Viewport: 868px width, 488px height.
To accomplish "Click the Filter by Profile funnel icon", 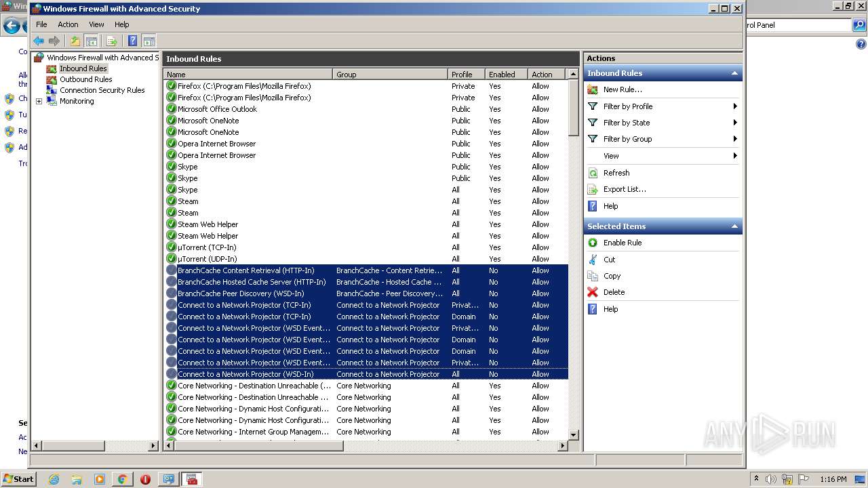I will [x=593, y=106].
